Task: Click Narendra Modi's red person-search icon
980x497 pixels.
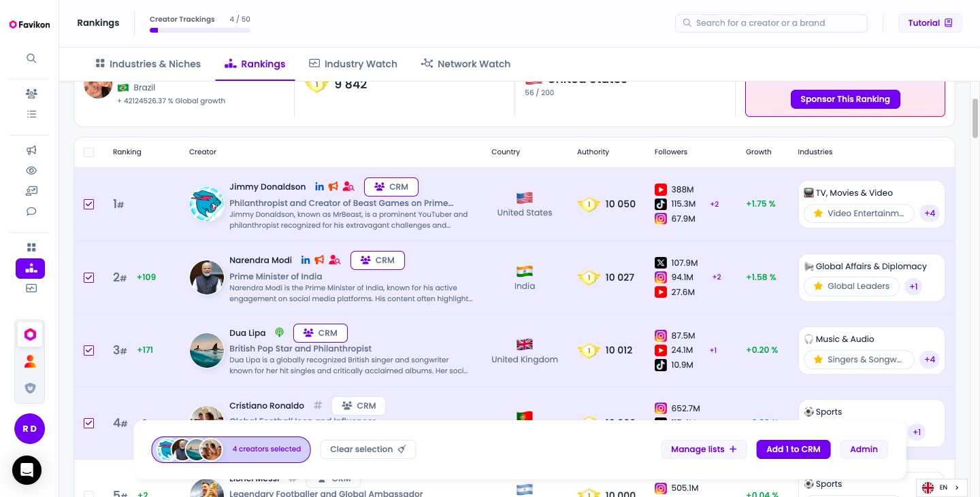Action: tap(335, 260)
